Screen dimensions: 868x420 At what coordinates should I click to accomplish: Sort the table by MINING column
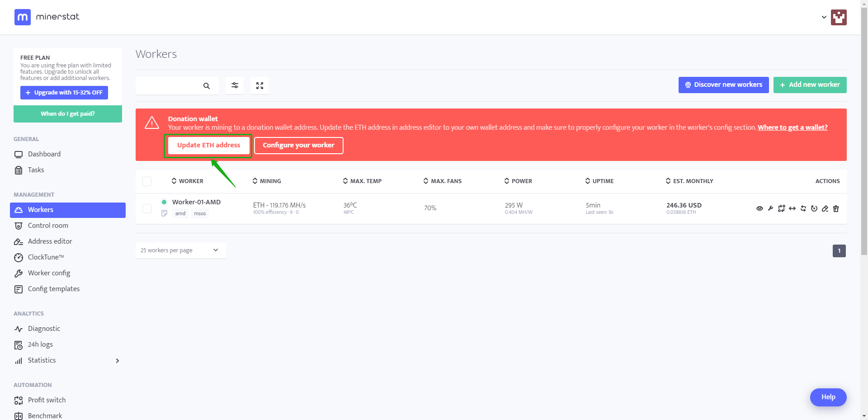(267, 181)
